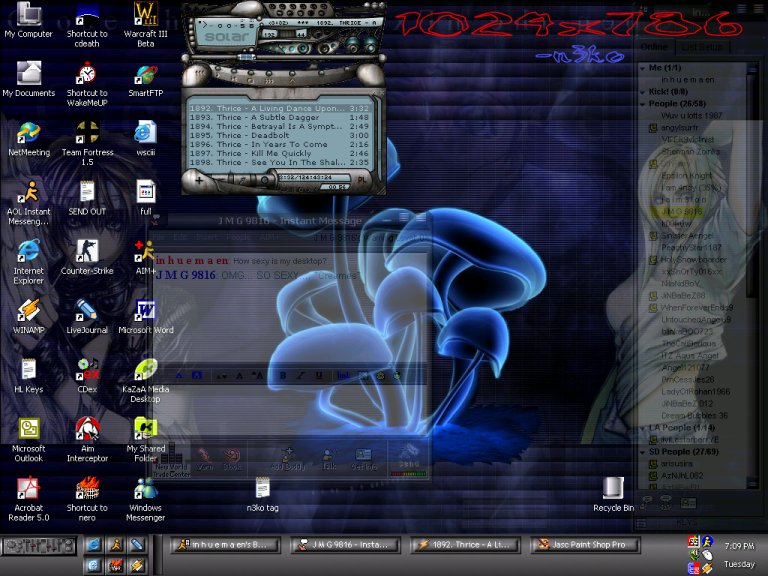Open Shortcut to nero icon

point(87,500)
